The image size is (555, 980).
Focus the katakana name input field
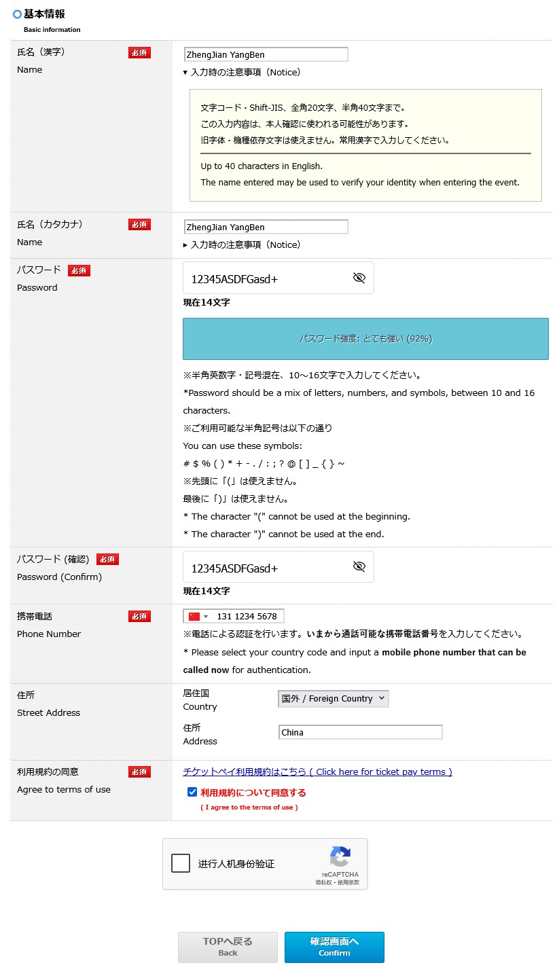pyautogui.click(x=266, y=227)
